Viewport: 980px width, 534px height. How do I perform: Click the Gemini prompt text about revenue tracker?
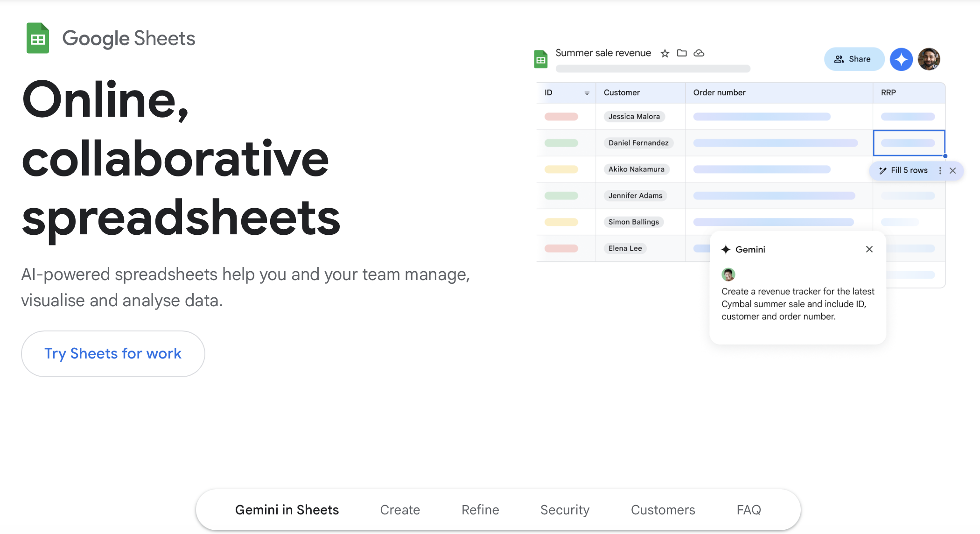coord(798,304)
